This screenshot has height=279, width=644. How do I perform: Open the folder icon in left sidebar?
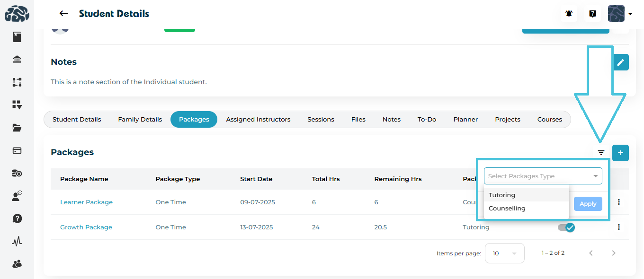(17, 128)
